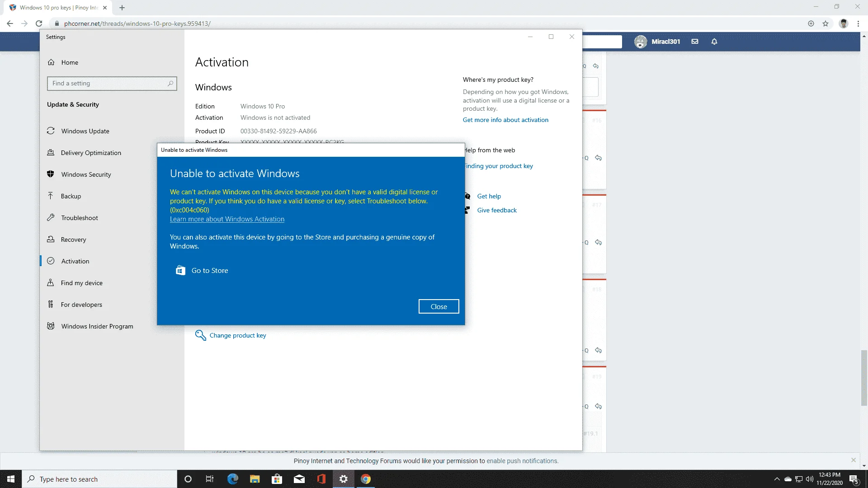
Task: Click Give feedback link
Action: (497, 210)
